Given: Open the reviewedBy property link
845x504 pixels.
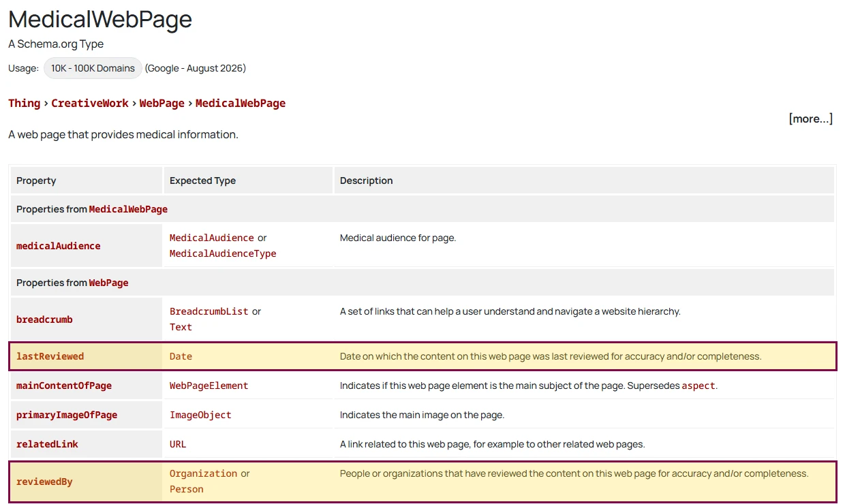Looking at the screenshot, I should 44,482.
